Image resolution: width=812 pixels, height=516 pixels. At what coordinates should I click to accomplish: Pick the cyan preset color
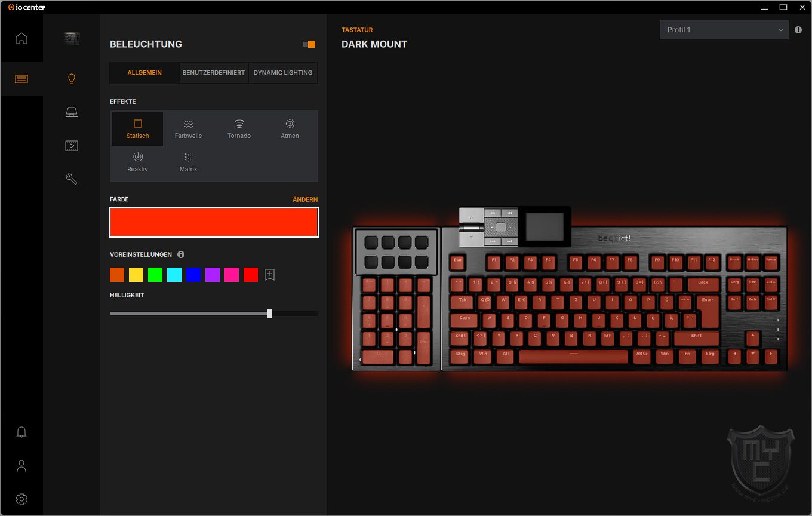pos(174,275)
